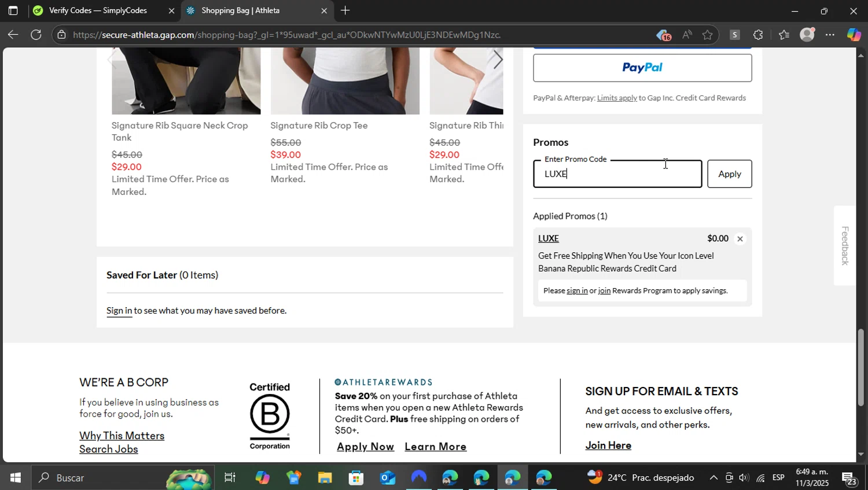Screen dimensions: 868x490
Task: View Signature Rib Crop Tee image
Action: (x=345, y=81)
